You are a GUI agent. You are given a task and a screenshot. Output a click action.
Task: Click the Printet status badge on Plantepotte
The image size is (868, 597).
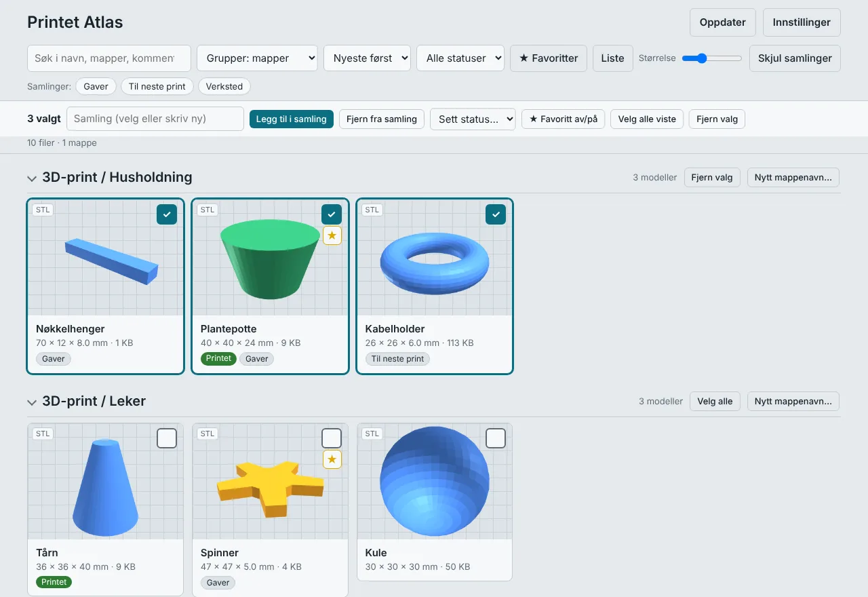tap(218, 358)
